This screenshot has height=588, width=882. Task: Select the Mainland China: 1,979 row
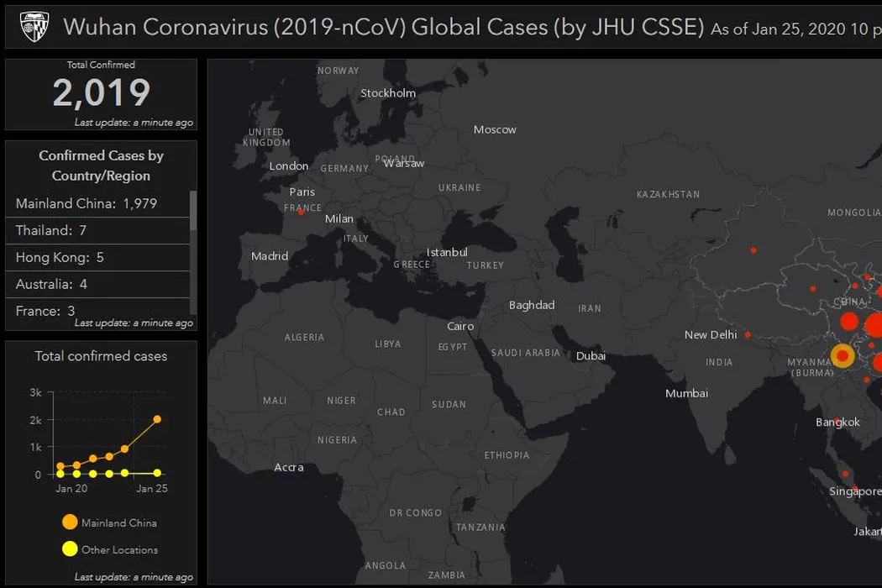coord(98,203)
